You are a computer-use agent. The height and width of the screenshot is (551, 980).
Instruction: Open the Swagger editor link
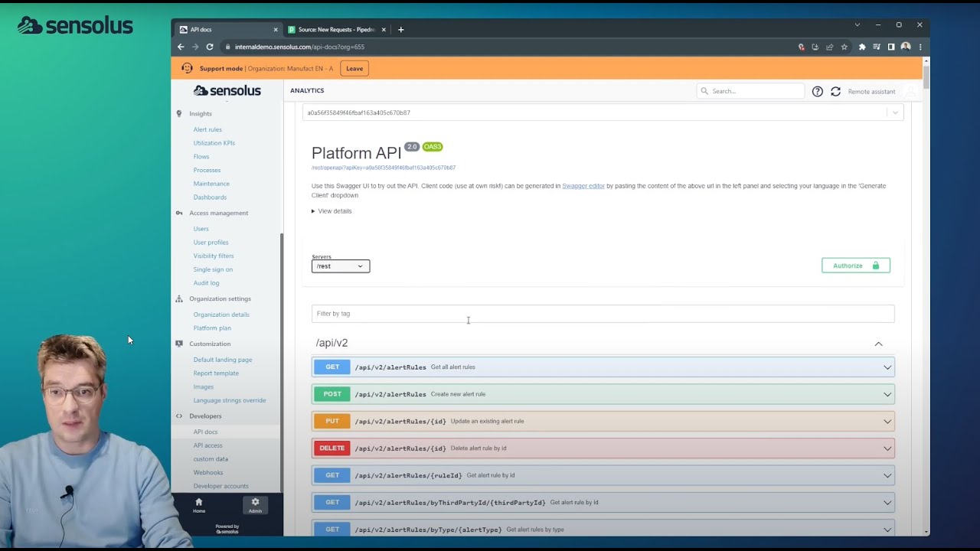(583, 186)
